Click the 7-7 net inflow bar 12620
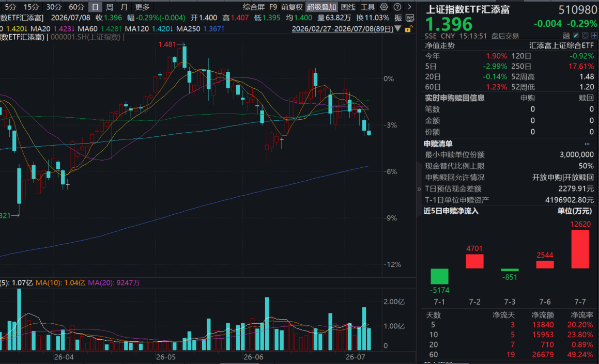This screenshot has height=364, width=599. coord(580,249)
